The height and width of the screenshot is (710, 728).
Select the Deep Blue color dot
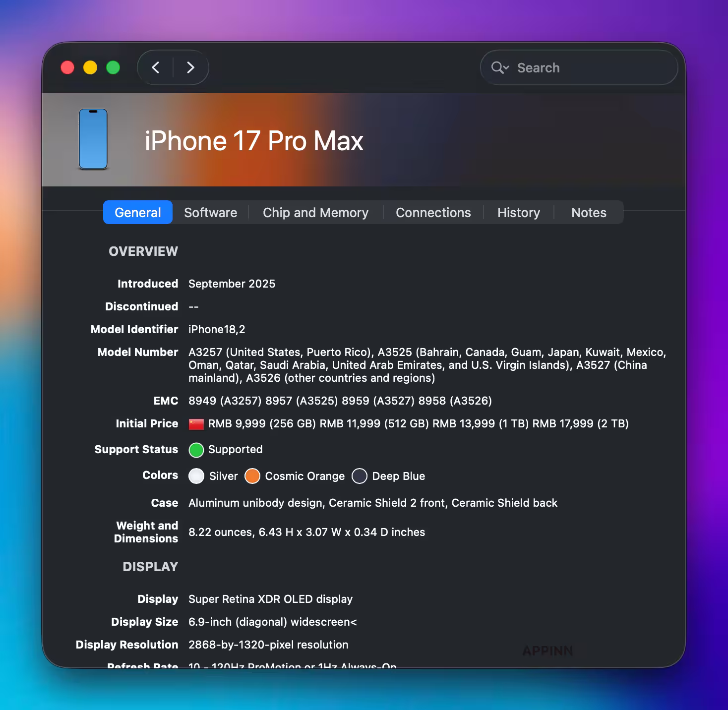(x=360, y=476)
